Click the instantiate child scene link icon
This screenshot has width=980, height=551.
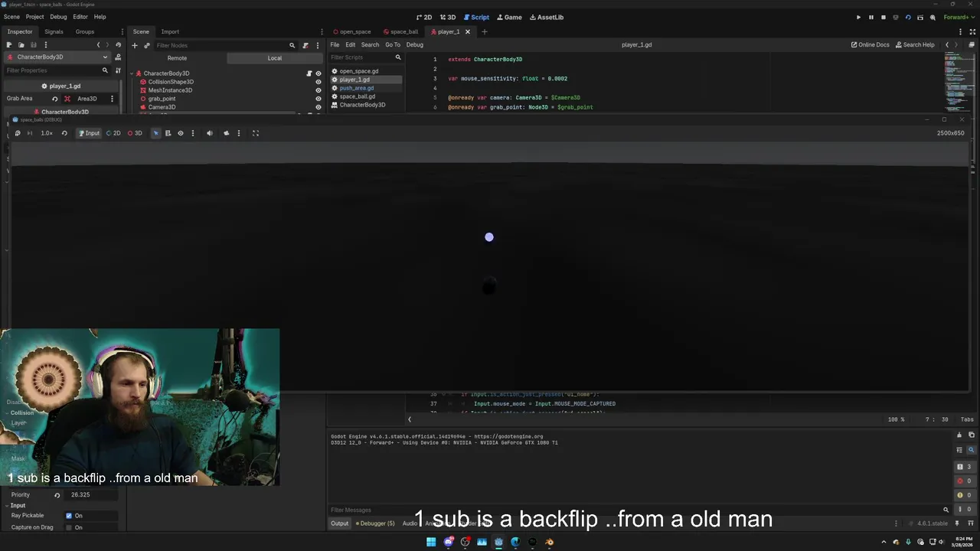click(147, 45)
